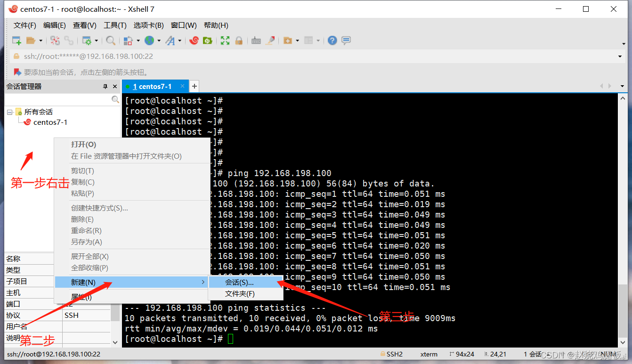The image size is (632, 364).
Task: Close the Session Manager panel
Action: point(115,87)
